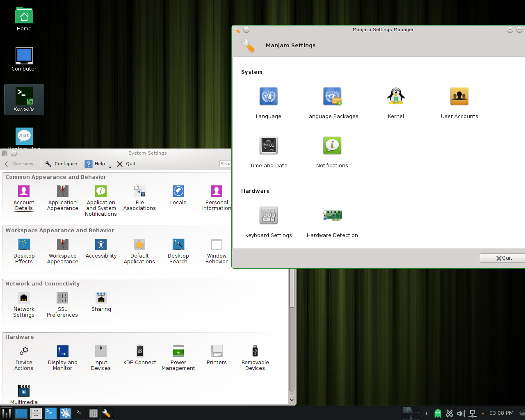Image resolution: width=525 pixels, height=420 pixels.
Task: Open Application and System Notifications
Action: tap(101, 201)
